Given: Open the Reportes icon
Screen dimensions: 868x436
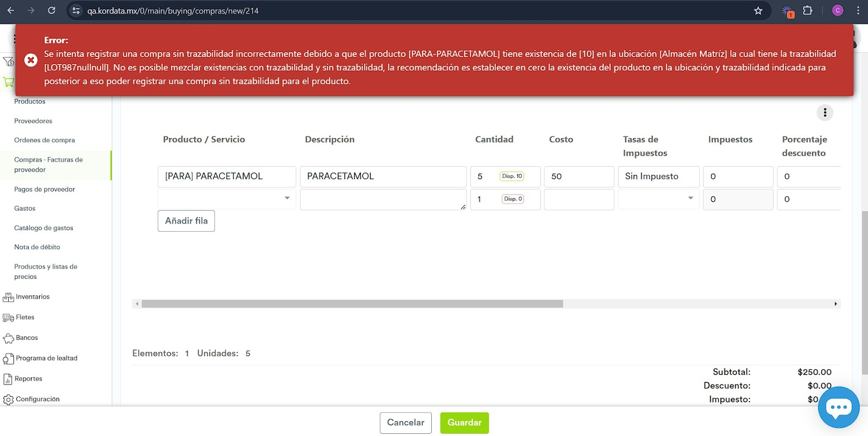Looking at the screenshot, I should [8, 379].
